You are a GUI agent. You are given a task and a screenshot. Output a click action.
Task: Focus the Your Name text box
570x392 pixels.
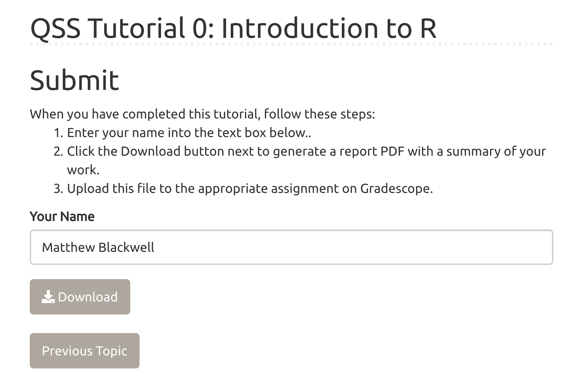291,247
